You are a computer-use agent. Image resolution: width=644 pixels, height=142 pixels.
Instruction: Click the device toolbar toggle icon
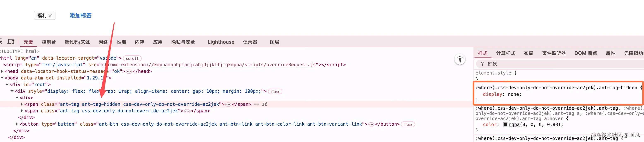(x=11, y=41)
